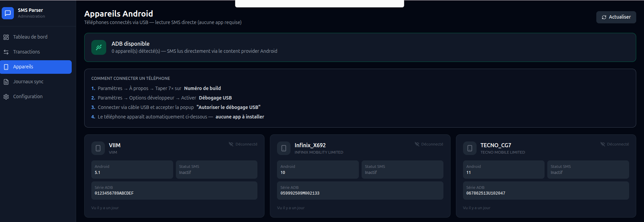Click the Infinix_X692 device name
The height and width of the screenshot is (222, 644).
click(310, 145)
